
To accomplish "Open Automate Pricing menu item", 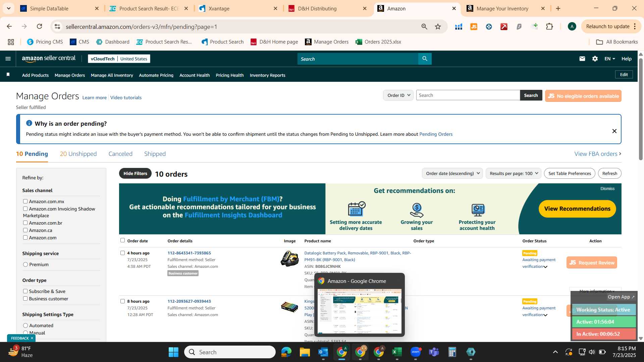I will (156, 75).
